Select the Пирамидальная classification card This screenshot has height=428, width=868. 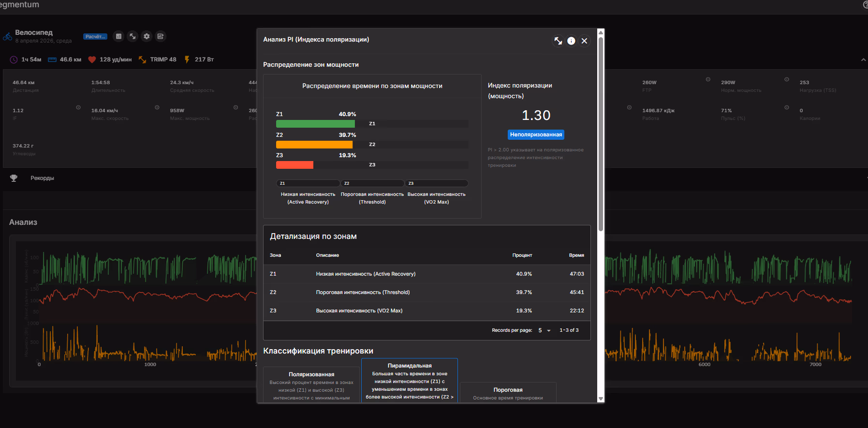[x=410, y=381]
